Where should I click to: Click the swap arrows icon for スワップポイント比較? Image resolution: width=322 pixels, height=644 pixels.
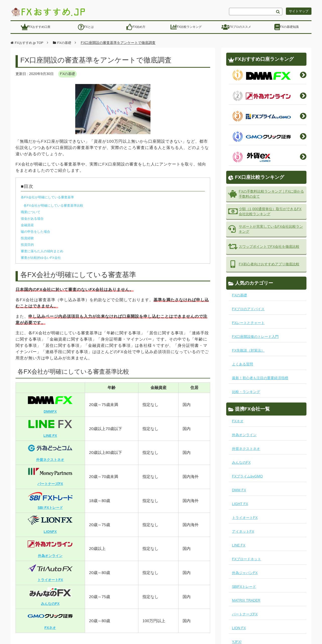tap(233, 247)
